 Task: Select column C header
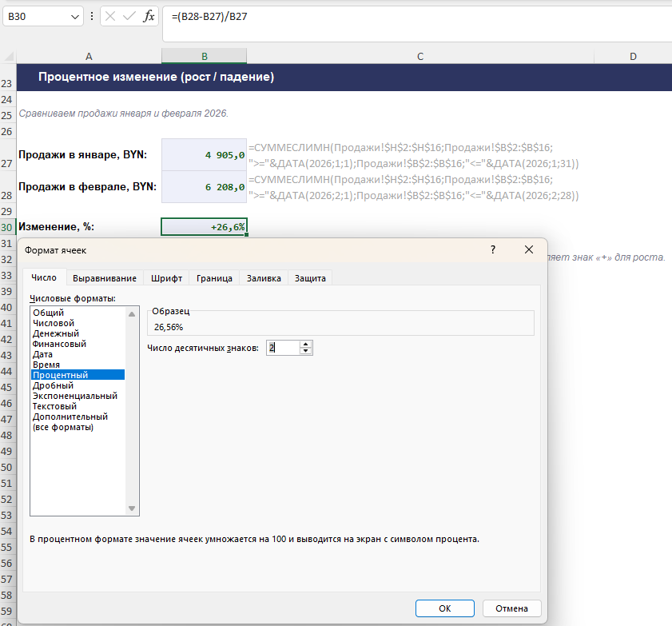420,56
